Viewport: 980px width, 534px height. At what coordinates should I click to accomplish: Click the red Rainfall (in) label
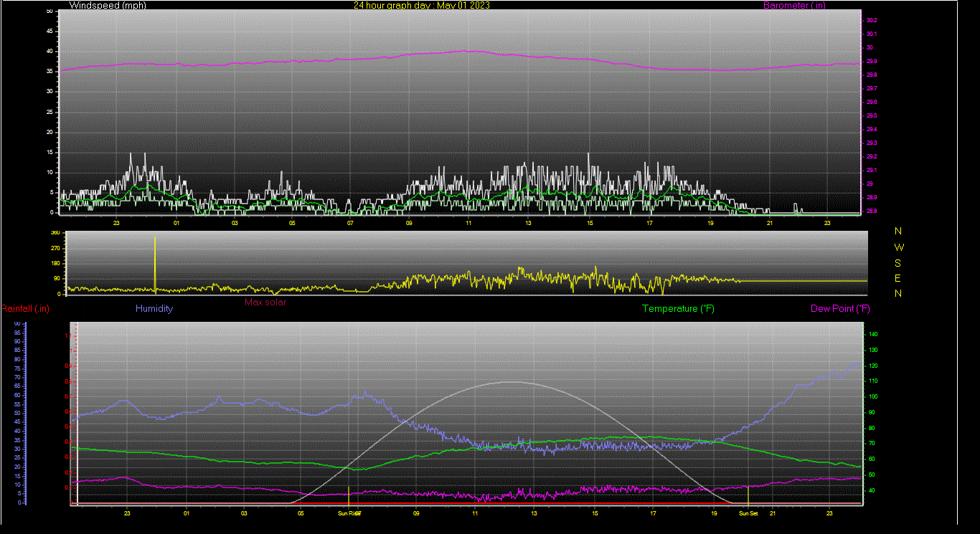click(25, 309)
